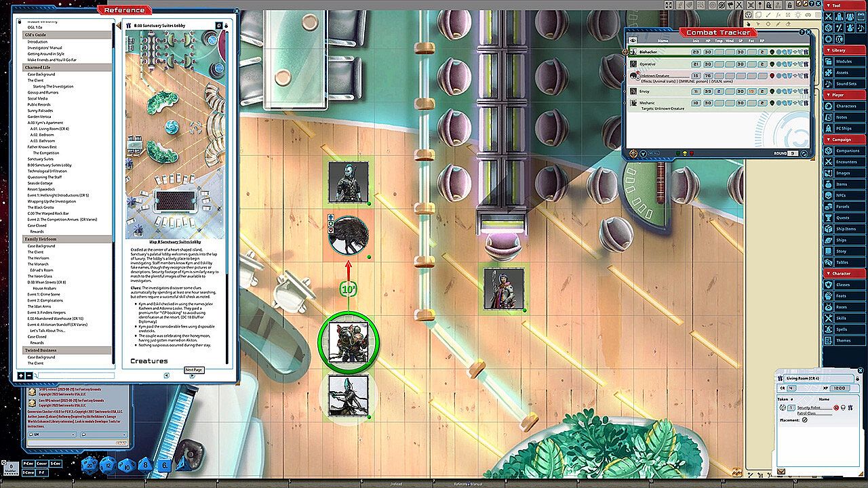Toggle Mechanic friend-or-foe indicator
Screen dimensions: 868x488
tap(772, 103)
